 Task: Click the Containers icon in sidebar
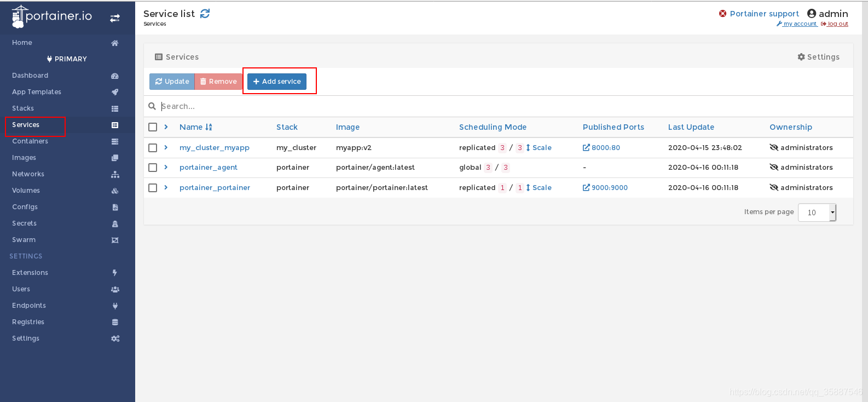[115, 141]
